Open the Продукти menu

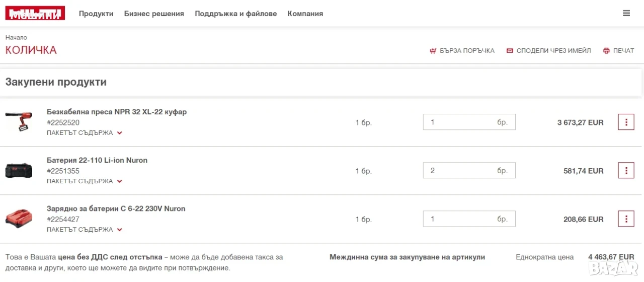coord(96,14)
